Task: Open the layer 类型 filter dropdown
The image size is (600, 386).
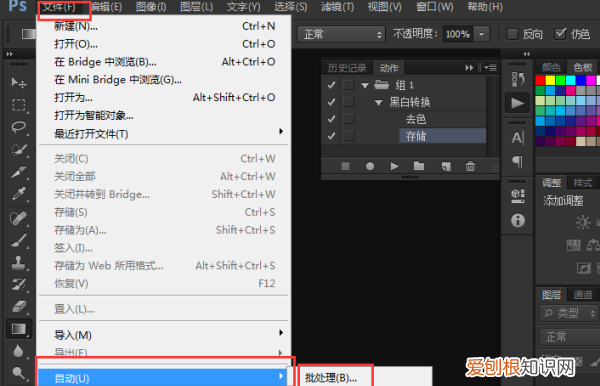Action: click(x=569, y=313)
